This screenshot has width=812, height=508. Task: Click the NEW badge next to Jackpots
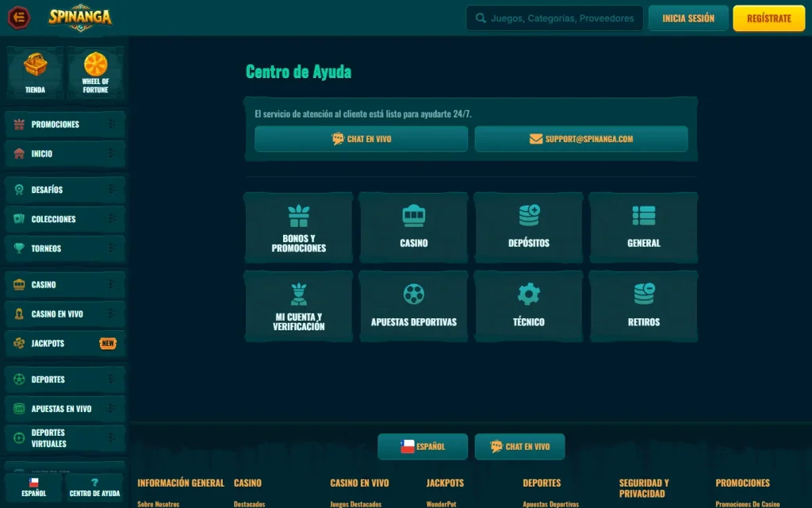[x=108, y=343]
